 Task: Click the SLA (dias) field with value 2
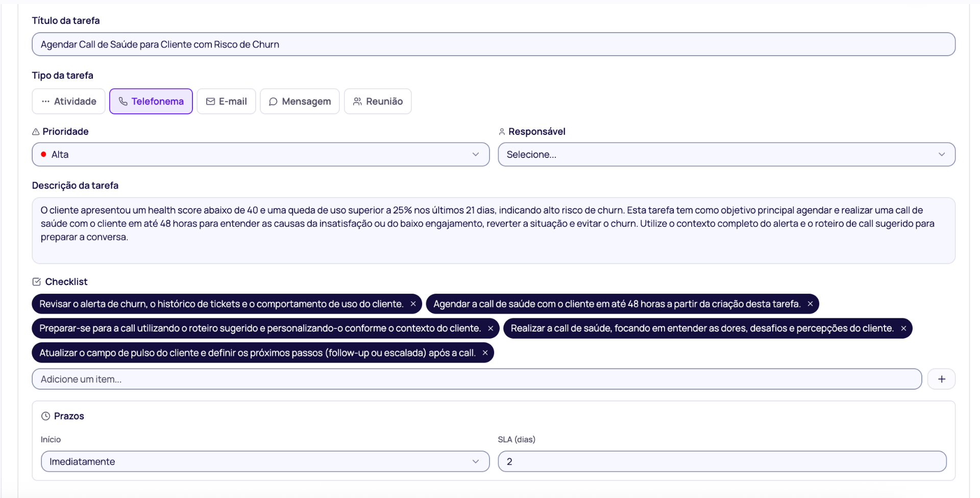(x=722, y=461)
